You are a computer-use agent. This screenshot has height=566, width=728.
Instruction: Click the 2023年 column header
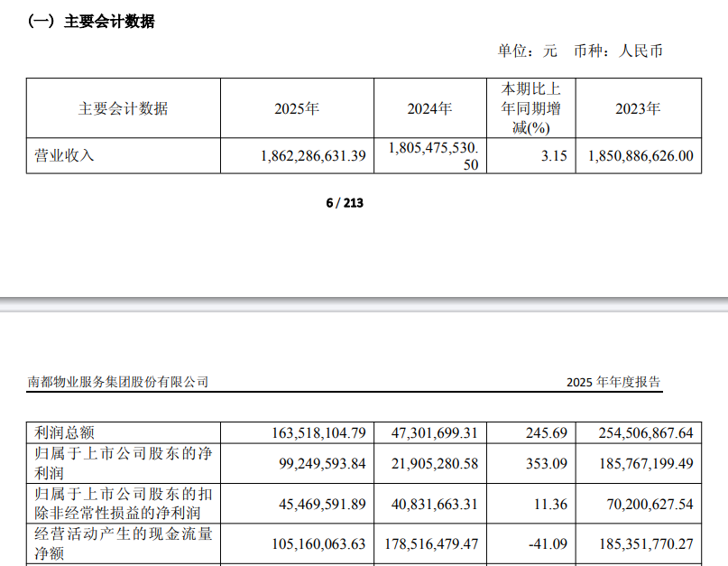(x=638, y=109)
